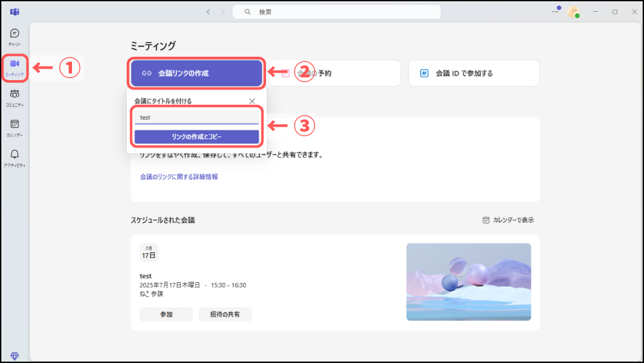Click the Teams logo icon

click(15, 12)
